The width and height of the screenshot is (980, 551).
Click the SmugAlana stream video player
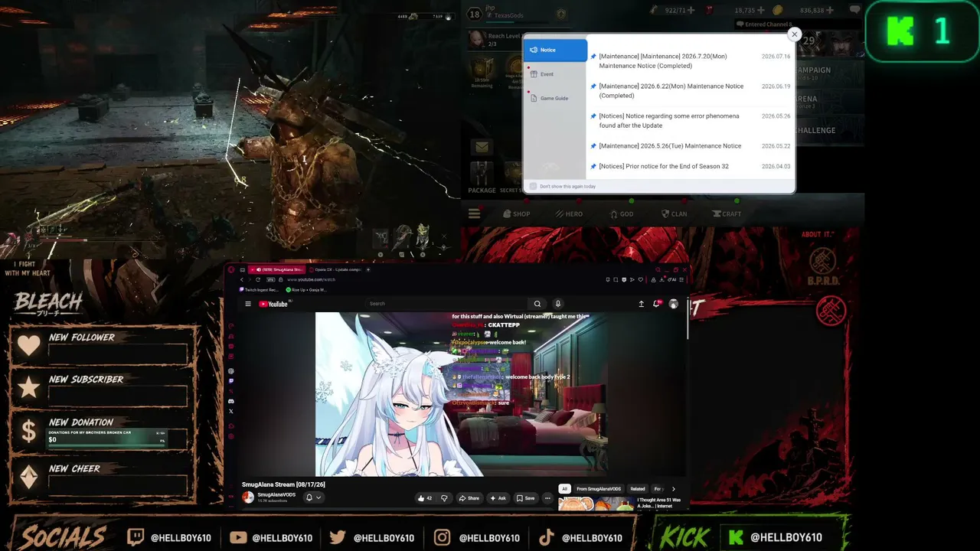(x=462, y=394)
